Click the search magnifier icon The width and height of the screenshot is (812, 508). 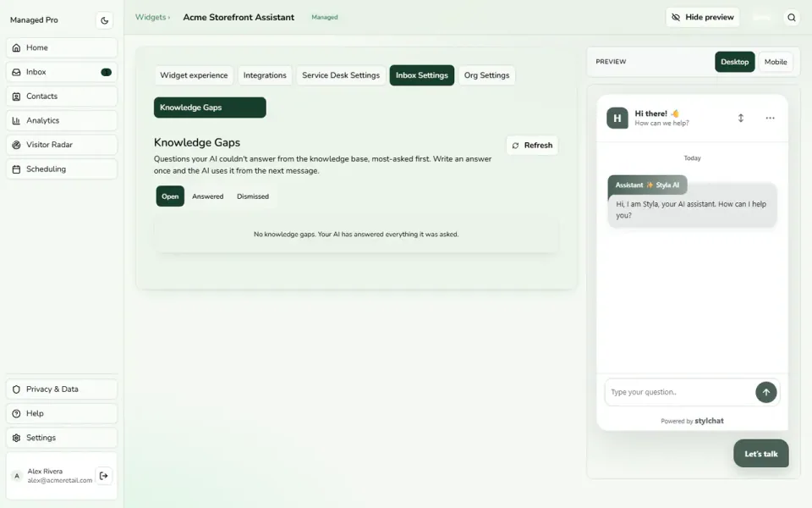(792, 17)
